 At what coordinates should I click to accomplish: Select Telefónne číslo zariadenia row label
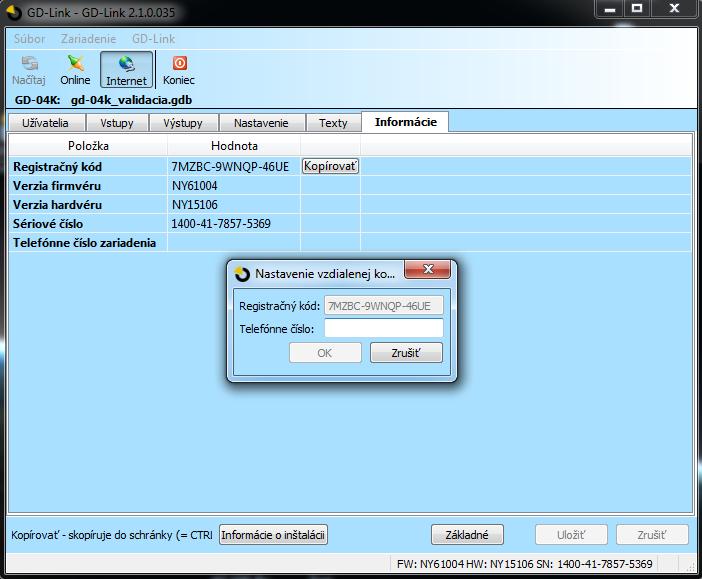(84, 243)
